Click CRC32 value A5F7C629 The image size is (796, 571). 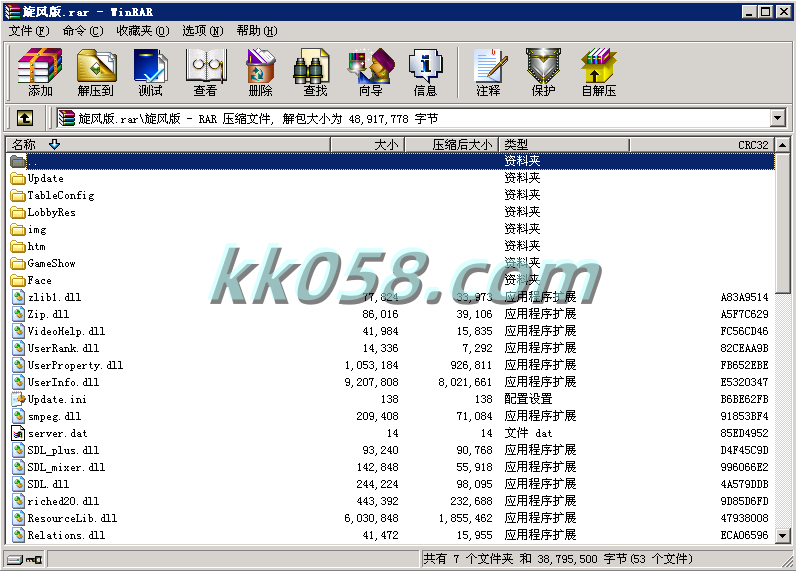click(744, 315)
